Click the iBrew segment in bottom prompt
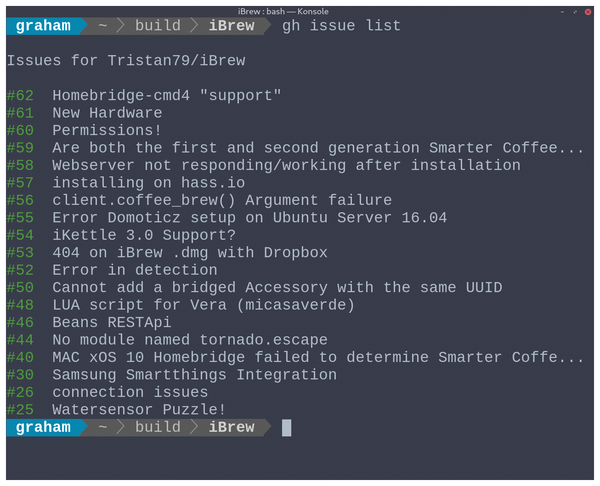 (232, 427)
